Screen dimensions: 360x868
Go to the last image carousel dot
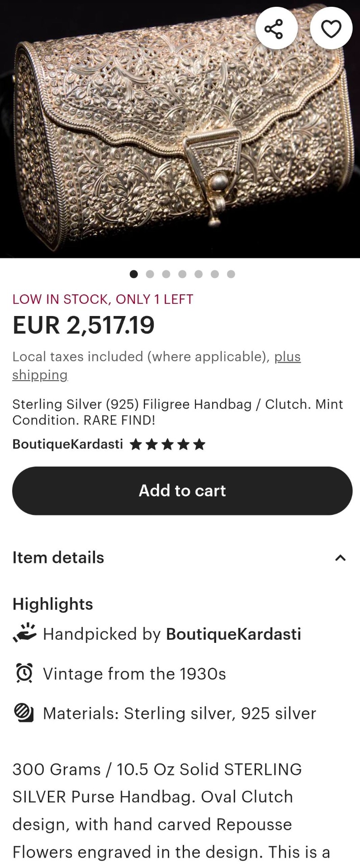coord(231,274)
